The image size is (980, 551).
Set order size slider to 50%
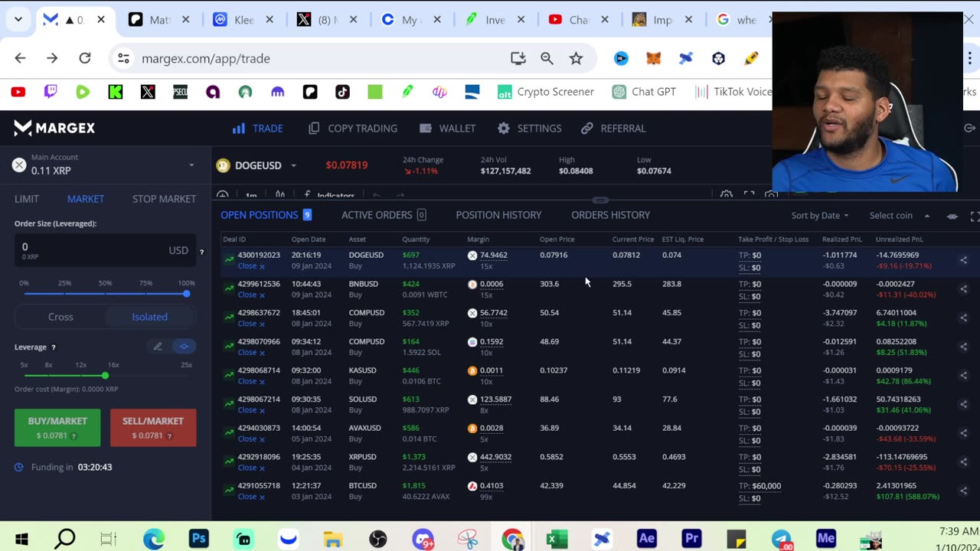105,293
